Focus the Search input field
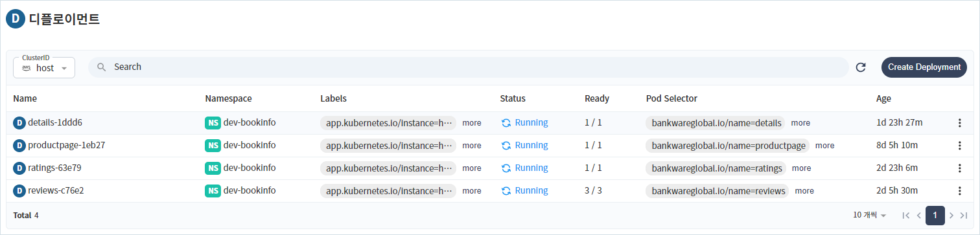This screenshot has height=235, width=980. (x=468, y=67)
